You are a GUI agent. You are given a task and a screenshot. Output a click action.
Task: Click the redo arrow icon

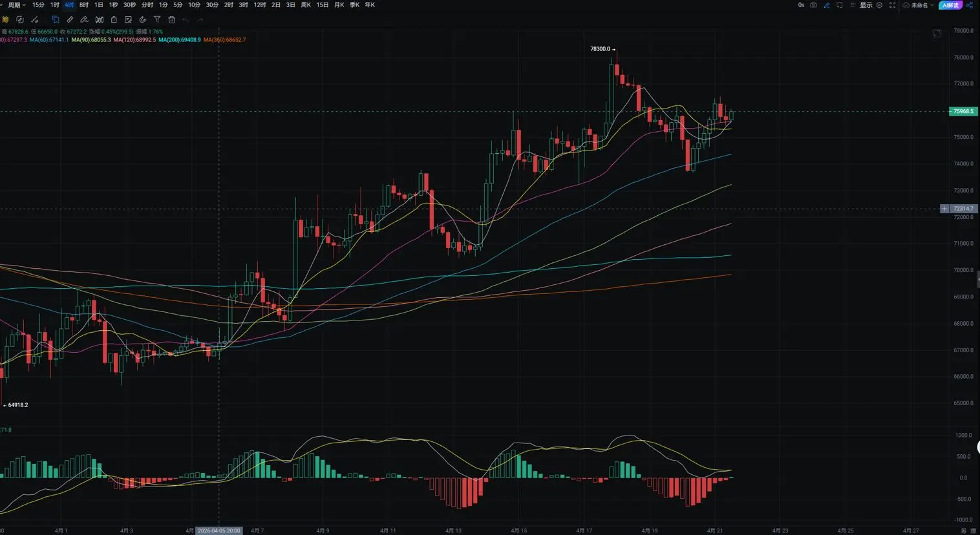tap(200, 19)
